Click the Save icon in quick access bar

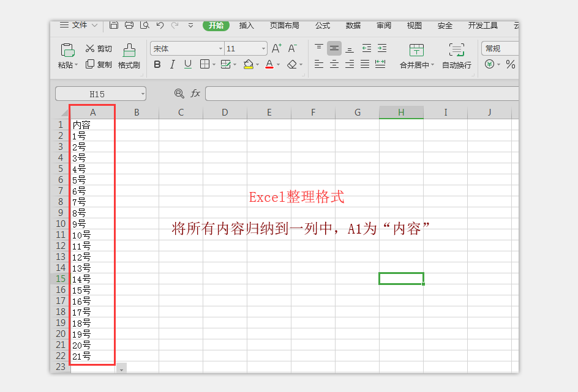pos(114,25)
